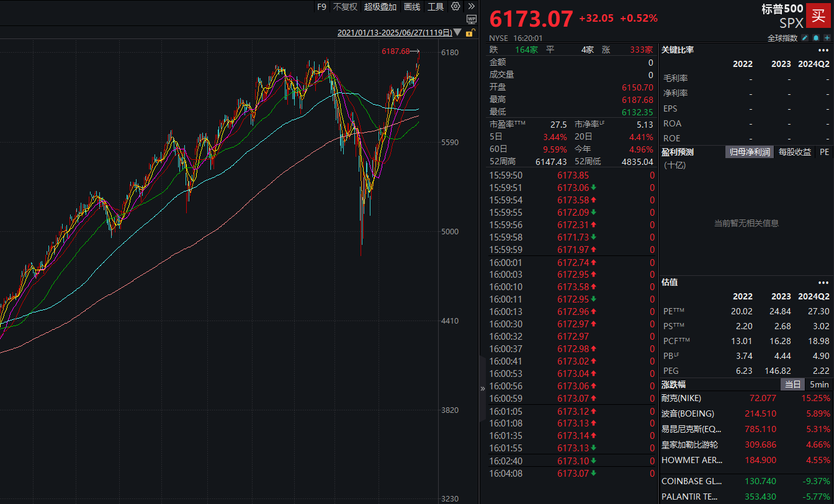Image resolution: width=834 pixels, height=504 pixels.
Task: Click the 易昆尼克斯 row
Action: click(x=746, y=429)
